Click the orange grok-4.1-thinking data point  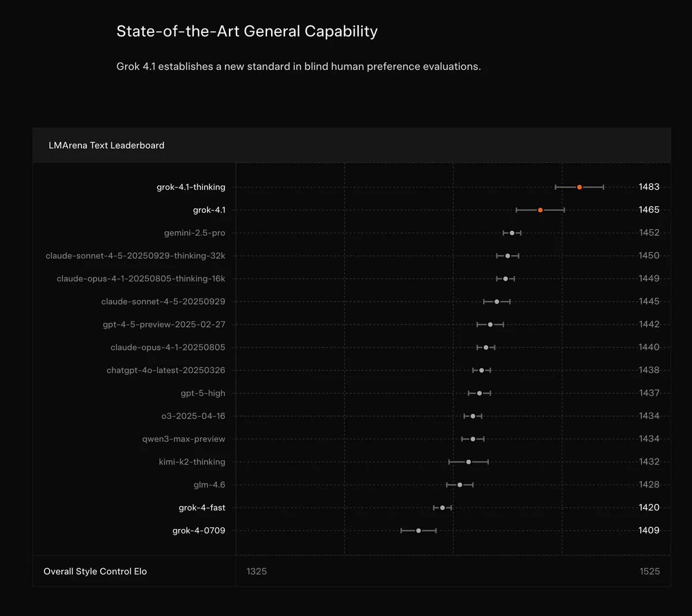coord(580,187)
